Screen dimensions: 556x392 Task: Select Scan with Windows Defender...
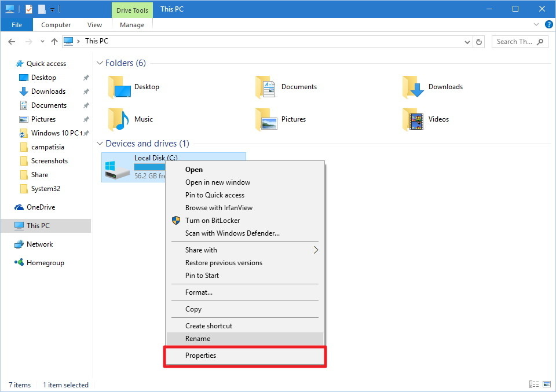click(244, 233)
